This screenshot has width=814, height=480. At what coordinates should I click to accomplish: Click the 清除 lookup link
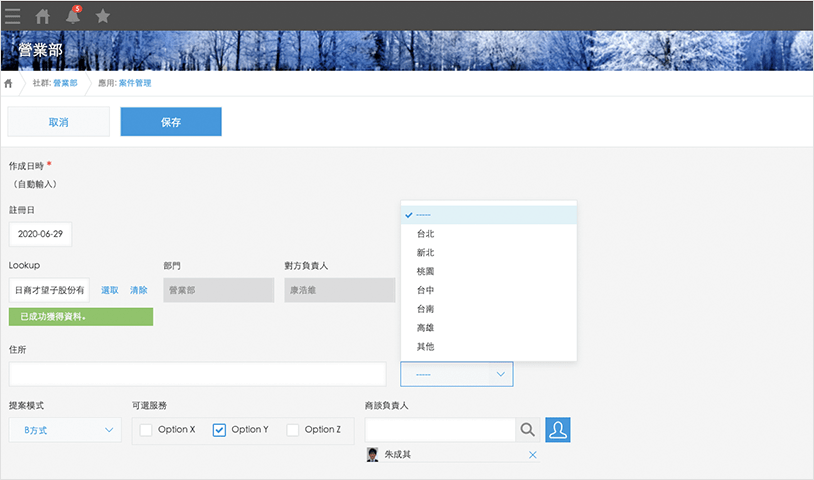click(139, 290)
